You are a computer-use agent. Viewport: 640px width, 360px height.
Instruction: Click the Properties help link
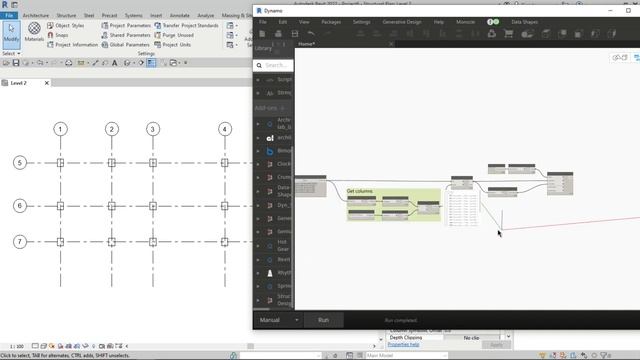[403, 345]
